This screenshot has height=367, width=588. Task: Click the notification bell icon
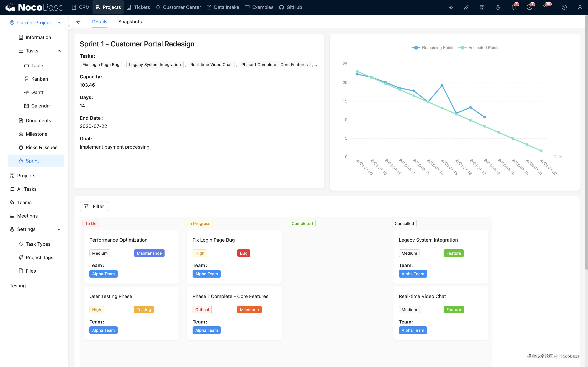click(x=514, y=7)
